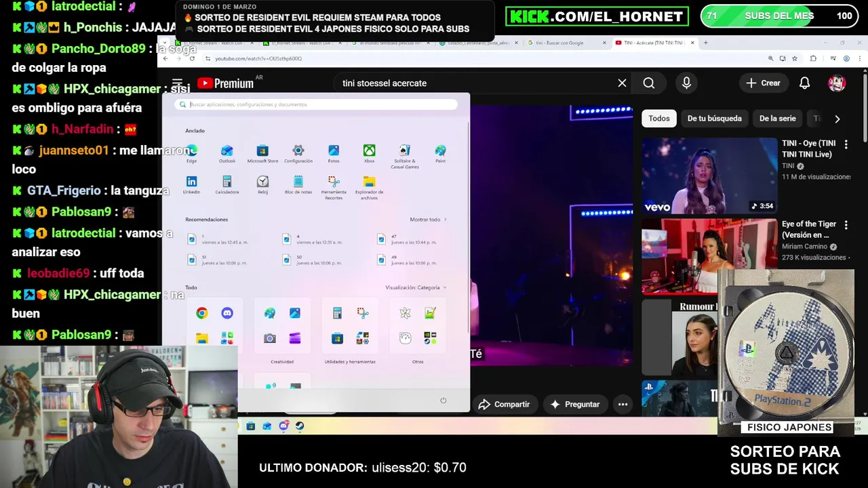Screen dimensions: 868x488
Task: Open Outlook from pinned apps
Action: pos(227,154)
